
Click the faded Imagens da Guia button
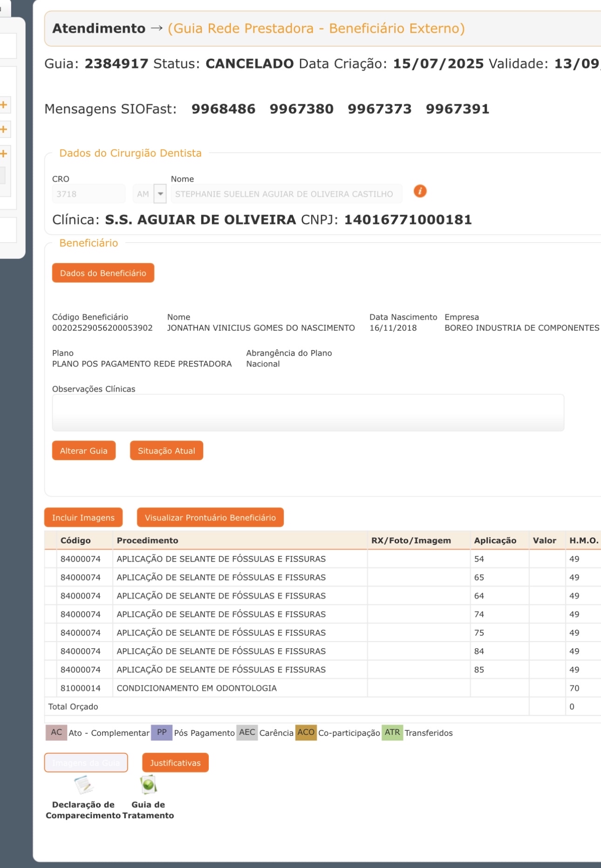pyautogui.click(x=86, y=763)
